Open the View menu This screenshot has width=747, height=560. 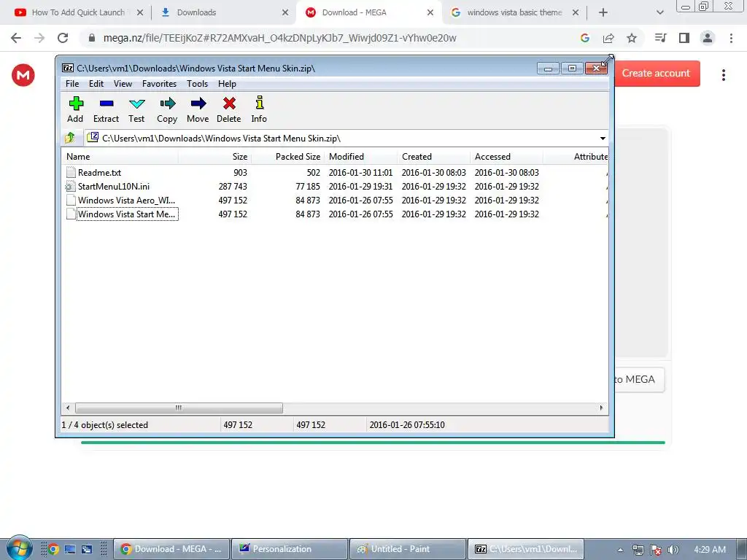[x=123, y=84]
